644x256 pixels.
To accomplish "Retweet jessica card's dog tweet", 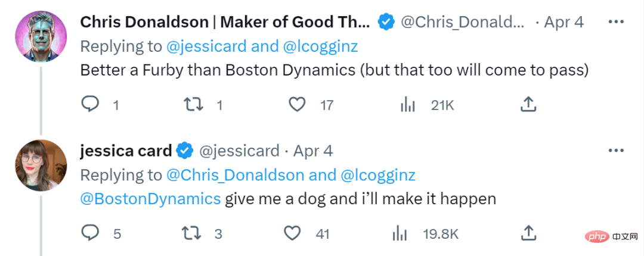I will click(x=191, y=234).
